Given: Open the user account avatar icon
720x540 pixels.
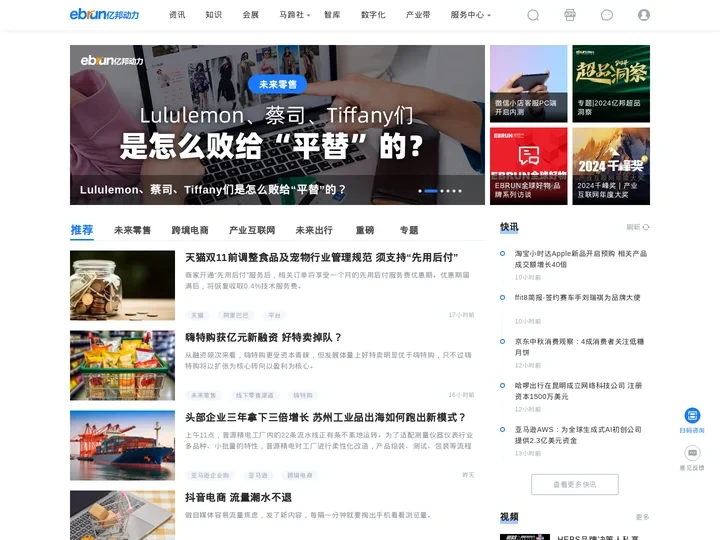Looking at the screenshot, I should tap(644, 15).
